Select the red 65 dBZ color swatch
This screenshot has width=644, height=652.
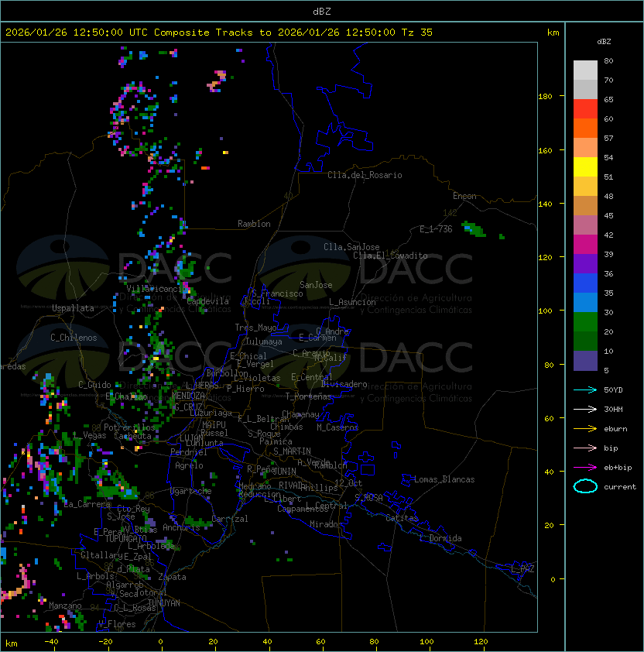point(585,109)
